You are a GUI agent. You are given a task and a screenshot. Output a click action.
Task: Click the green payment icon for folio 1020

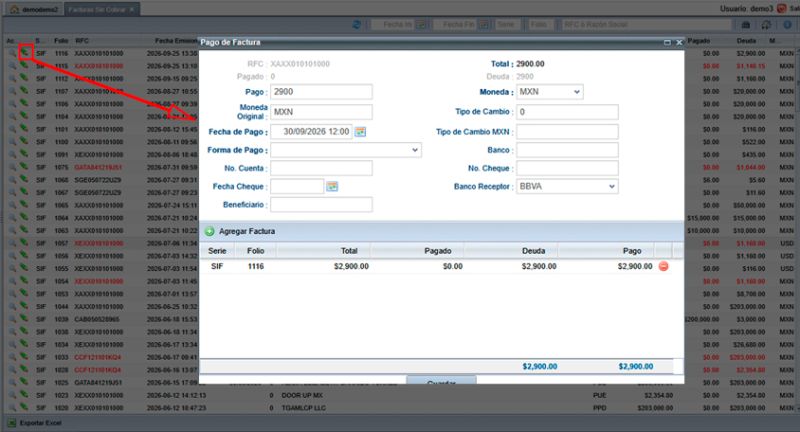[24, 406]
